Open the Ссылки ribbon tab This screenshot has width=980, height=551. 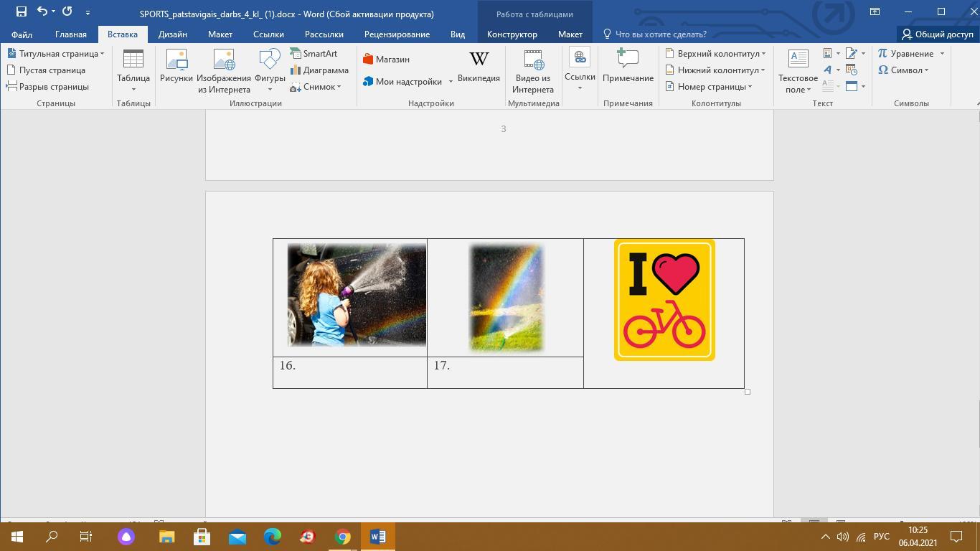click(268, 34)
